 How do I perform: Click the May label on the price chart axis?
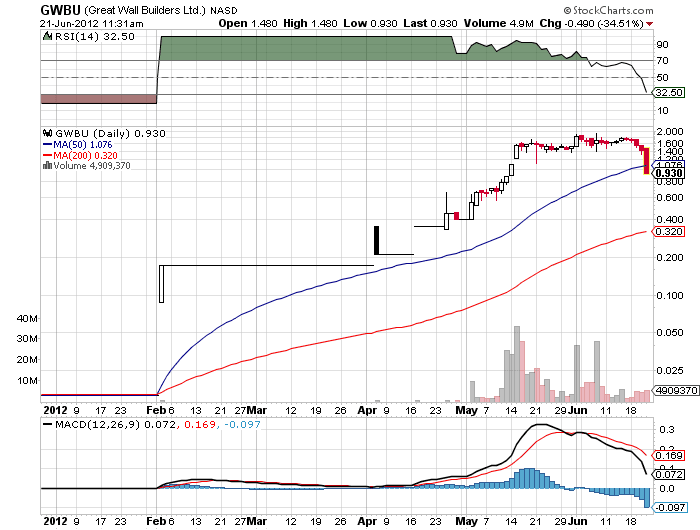click(466, 410)
